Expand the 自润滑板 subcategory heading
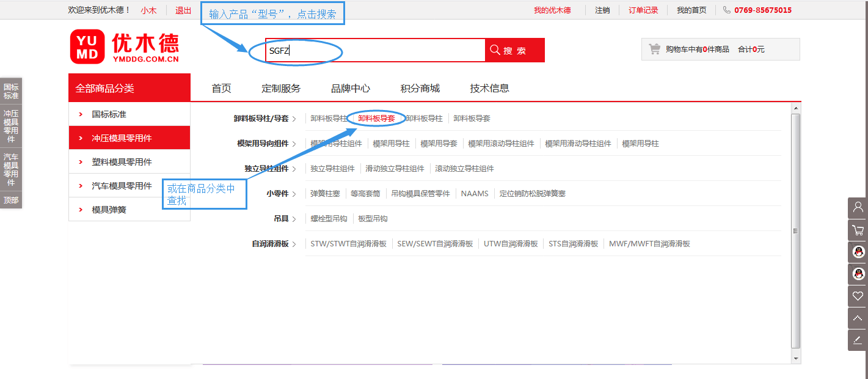This screenshot has width=868, height=379. 274,244
